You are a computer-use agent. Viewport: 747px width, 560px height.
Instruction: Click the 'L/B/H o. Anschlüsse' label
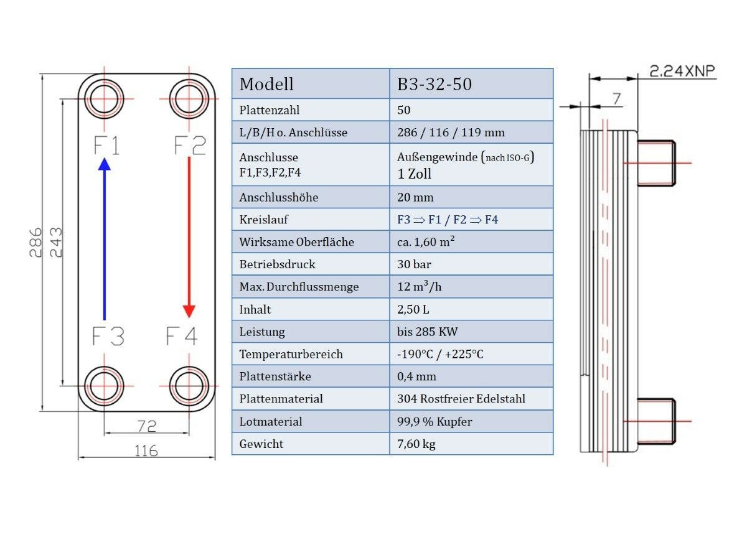click(293, 133)
